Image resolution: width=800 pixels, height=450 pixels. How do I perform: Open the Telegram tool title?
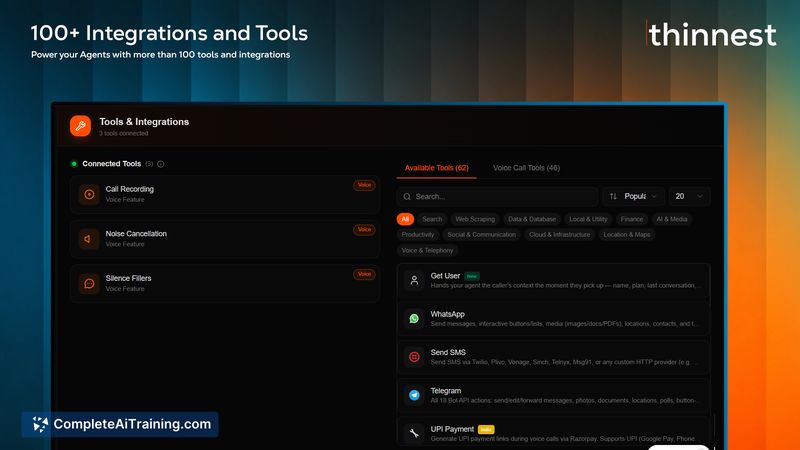coord(446,391)
